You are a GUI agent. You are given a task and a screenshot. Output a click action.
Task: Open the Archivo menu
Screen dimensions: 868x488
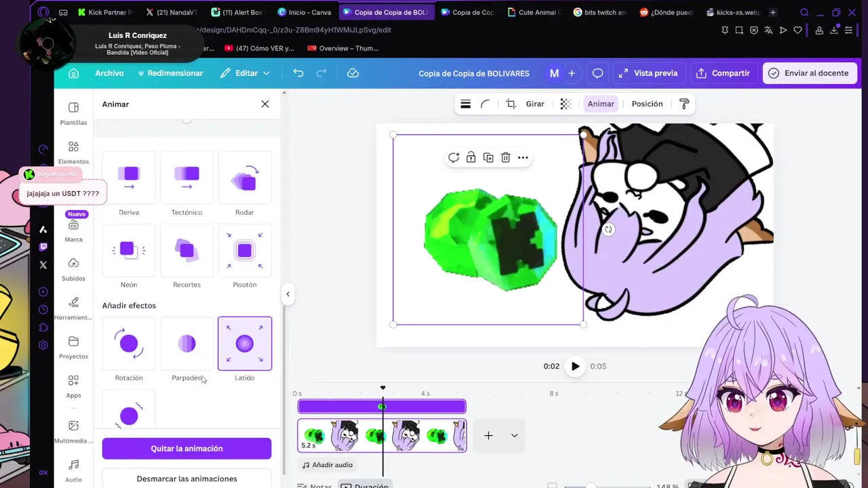[x=109, y=73]
